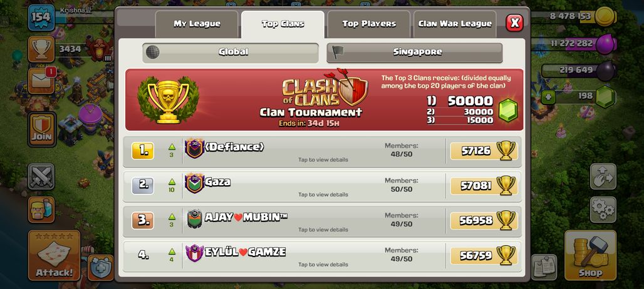The height and width of the screenshot is (289, 644).
Task: Select the Singapore local leaderboard filter
Action: [415, 53]
